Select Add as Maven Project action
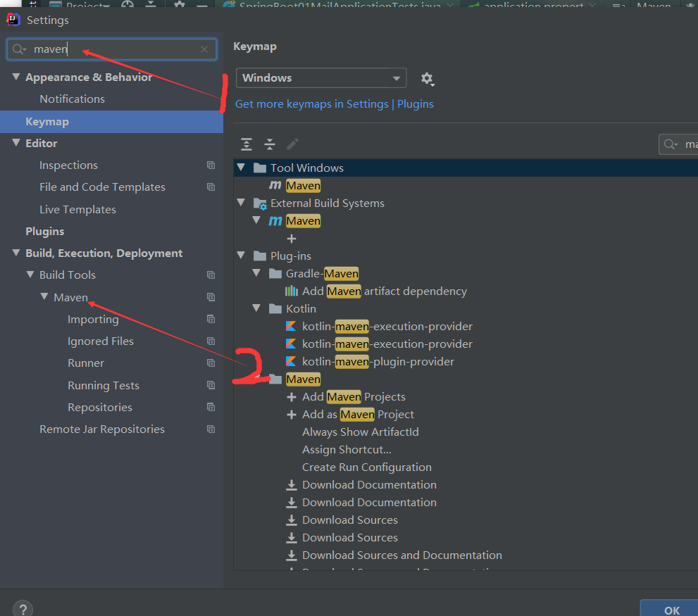 pyautogui.click(x=358, y=415)
